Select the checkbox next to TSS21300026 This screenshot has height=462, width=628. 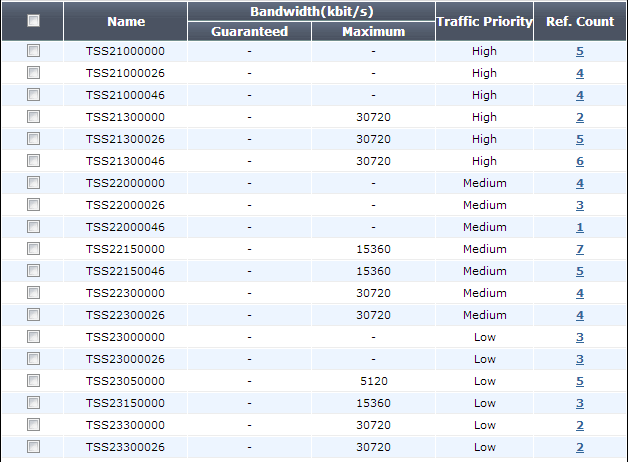click(33, 139)
